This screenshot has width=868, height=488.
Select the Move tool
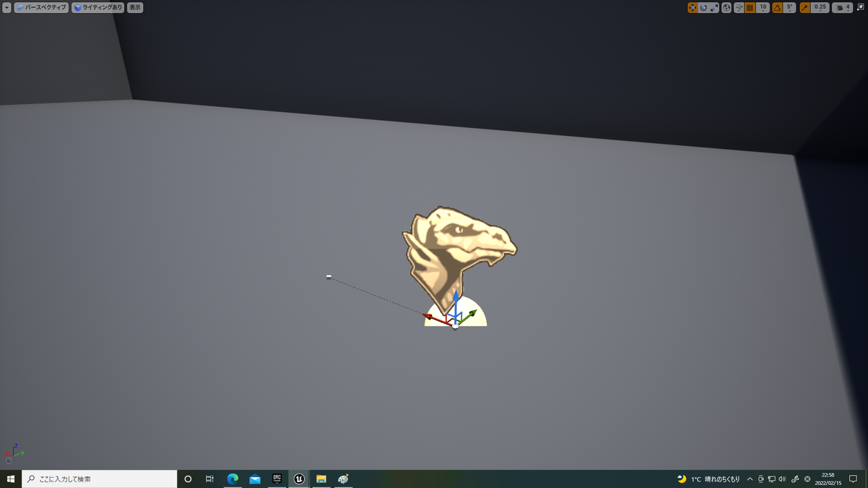[692, 7]
